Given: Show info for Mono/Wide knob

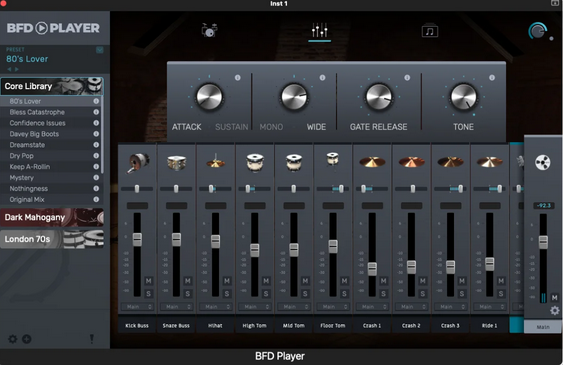Looking at the screenshot, I should click(322, 78).
